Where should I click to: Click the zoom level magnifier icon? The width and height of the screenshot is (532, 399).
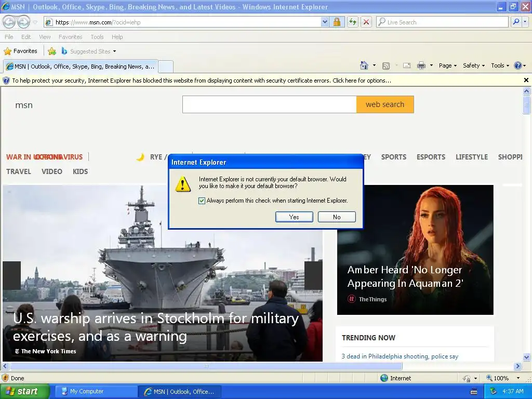[x=489, y=378]
